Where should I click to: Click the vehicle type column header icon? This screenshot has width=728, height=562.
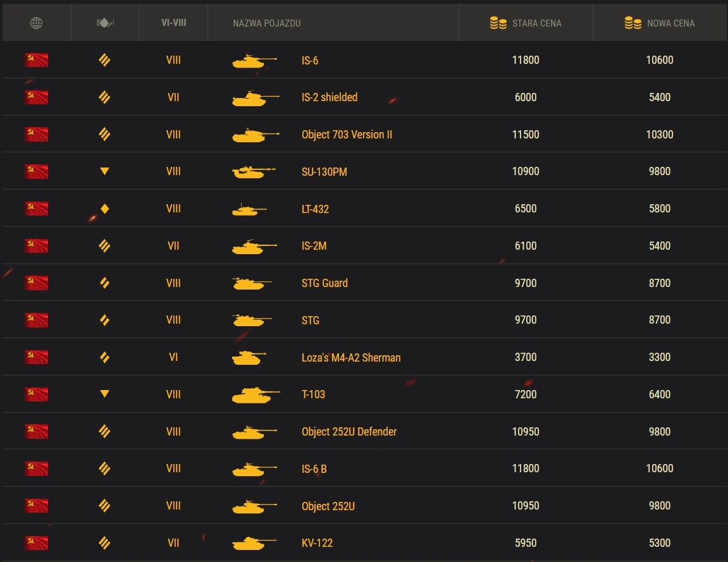click(105, 23)
